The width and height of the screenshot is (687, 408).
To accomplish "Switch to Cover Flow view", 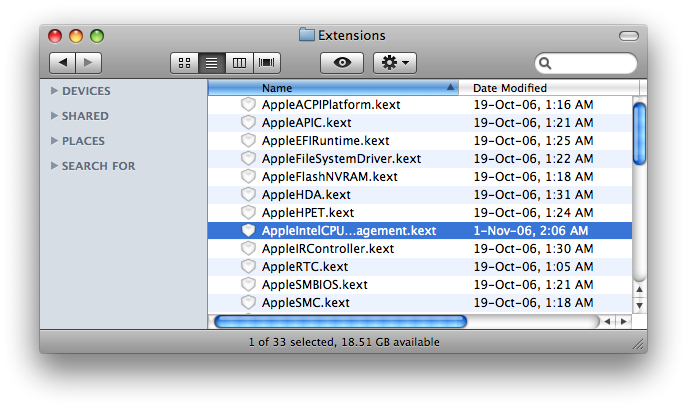I will (266, 63).
